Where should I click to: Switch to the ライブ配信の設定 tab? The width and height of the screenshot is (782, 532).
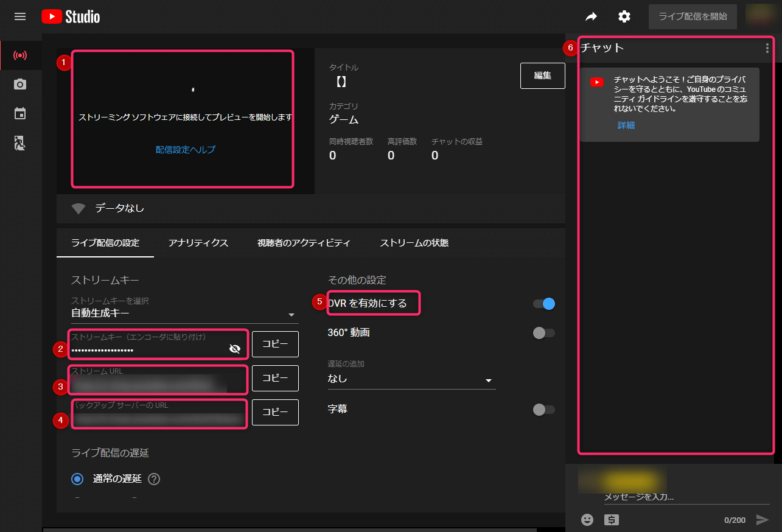coord(105,243)
